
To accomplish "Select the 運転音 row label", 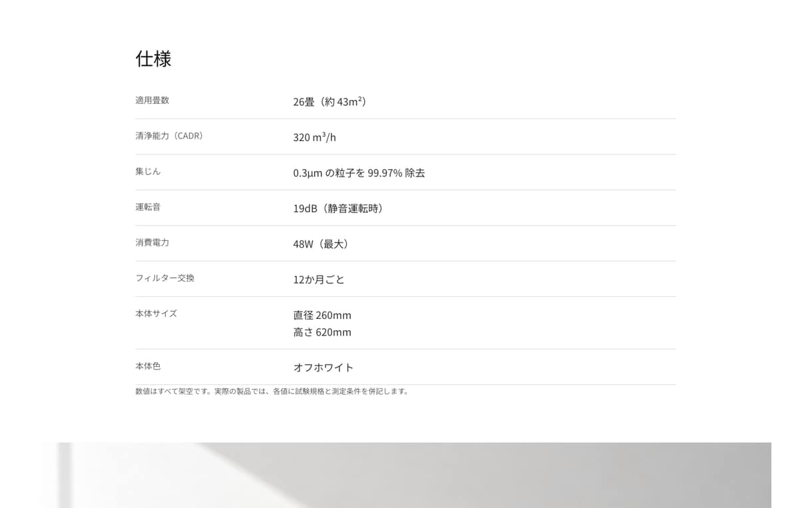I will click(148, 207).
